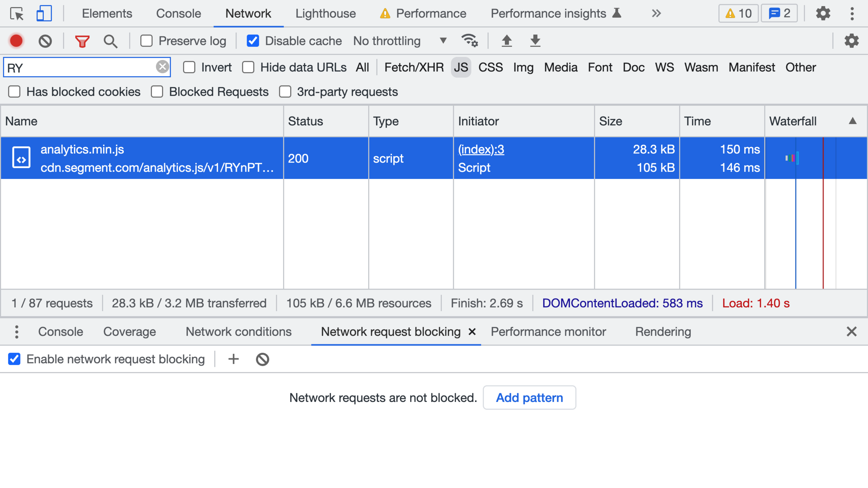Viewport: 868px width, 488px height.
Task: Clear the network log
Action: pos(45,41)
